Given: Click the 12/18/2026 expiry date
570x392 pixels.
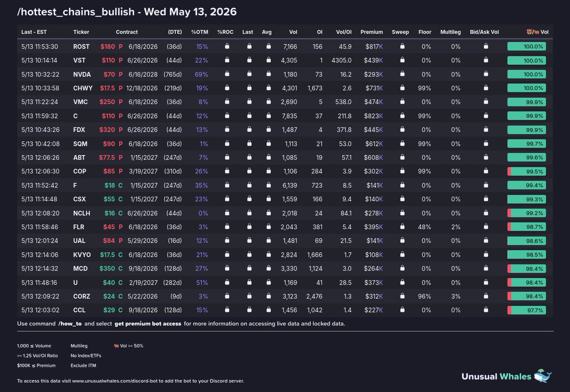Looking at the screenshot, I should coord(142,88).
